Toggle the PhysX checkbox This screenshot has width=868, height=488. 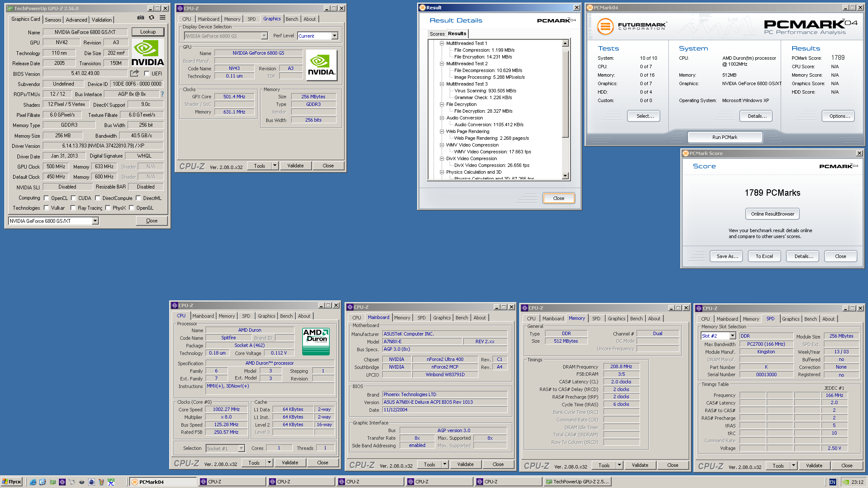coord(108,208)
